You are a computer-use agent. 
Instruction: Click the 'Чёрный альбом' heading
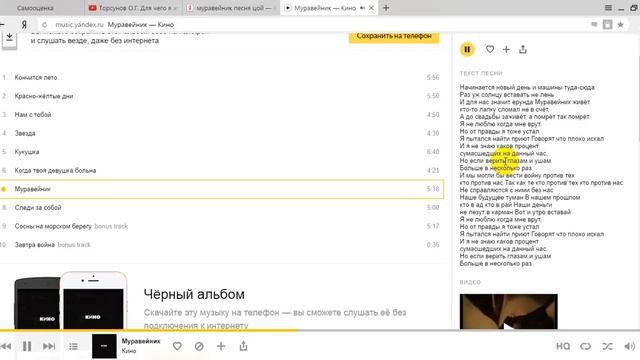(x=194, y=294)
